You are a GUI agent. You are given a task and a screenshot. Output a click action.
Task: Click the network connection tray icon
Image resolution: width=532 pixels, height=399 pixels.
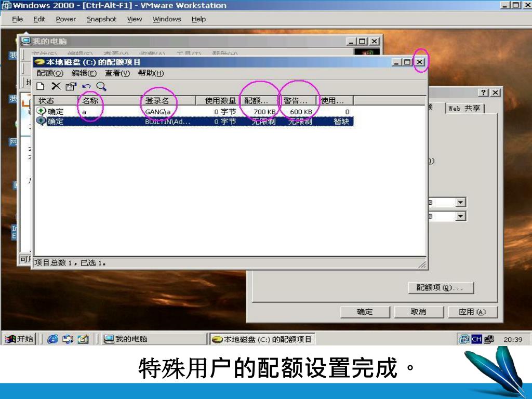[x=489, y=339]
